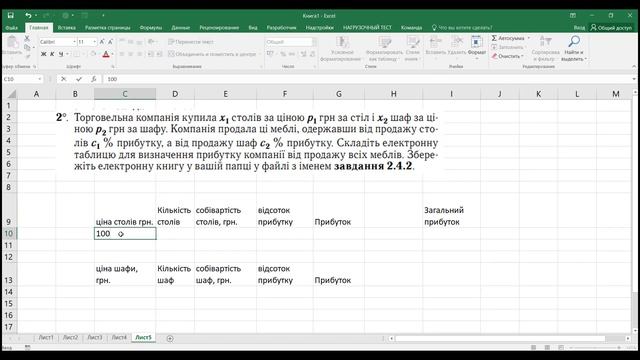The image size is (640, 360).
Task: Click the Clear (Очистить) eraser icon
Action: click(494, 56)
